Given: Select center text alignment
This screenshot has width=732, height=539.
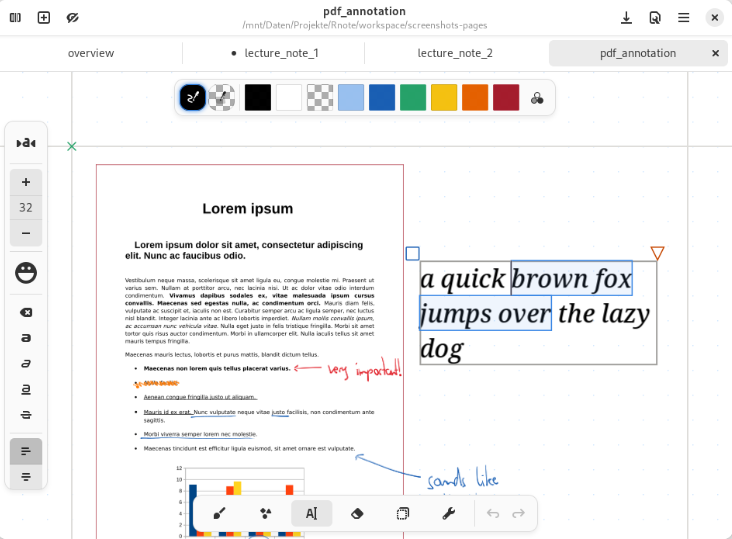Looking at the screenshot, I should pyautogui.click(x=26, y=476).
